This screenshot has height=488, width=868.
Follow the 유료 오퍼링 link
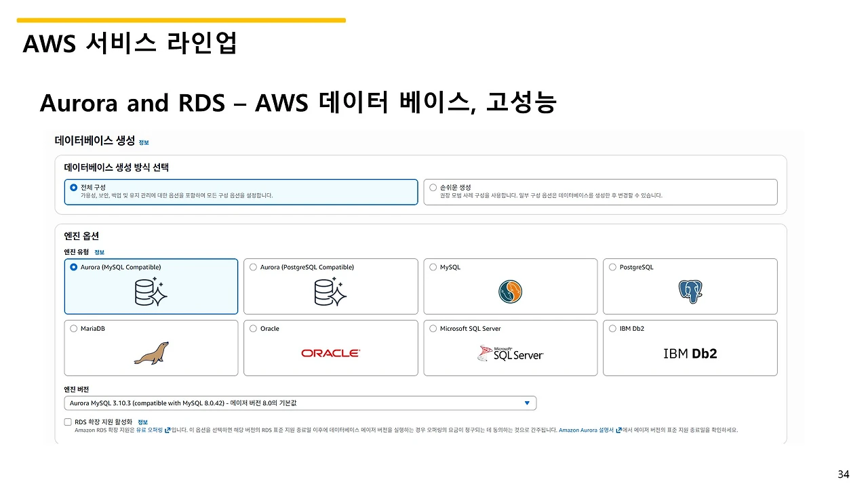[149, 430]
